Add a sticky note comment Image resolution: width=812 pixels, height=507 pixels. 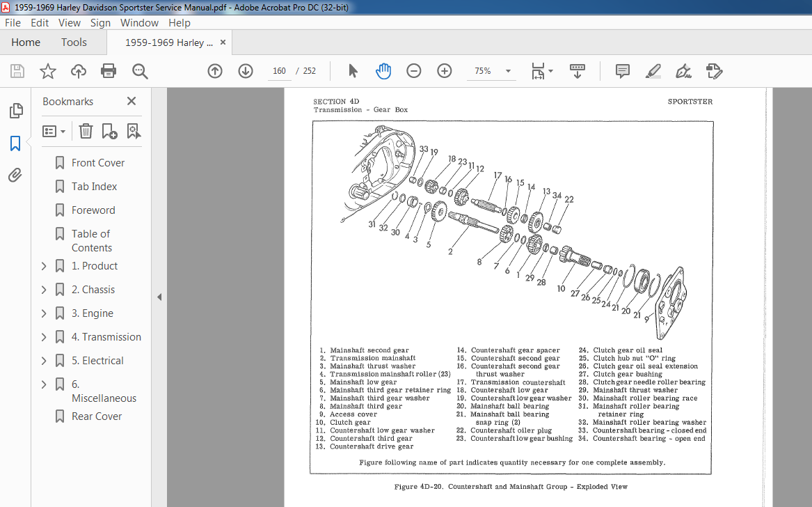coord(623,71)
